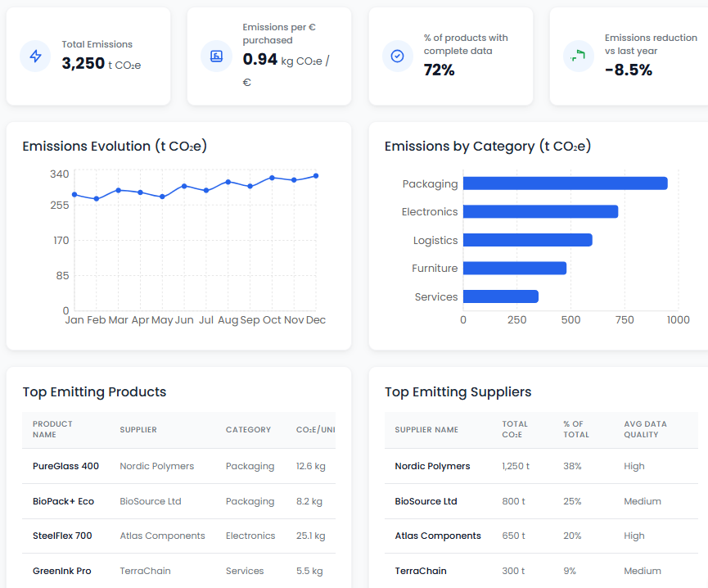The height and width of the screenshot is (588, 708).
Task: Select the BioSource Ltd supplier row
Action: point(426,501)
